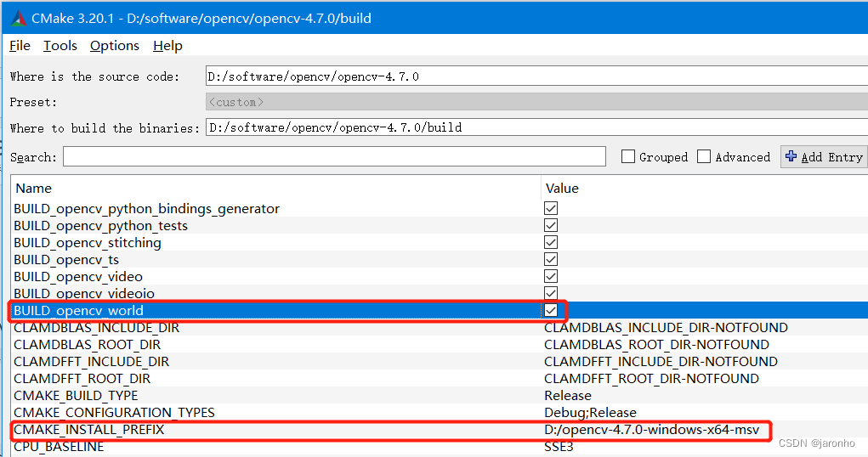868x457 pixels.
Task: Click the Add Entry button
Action: coord(824,156)
